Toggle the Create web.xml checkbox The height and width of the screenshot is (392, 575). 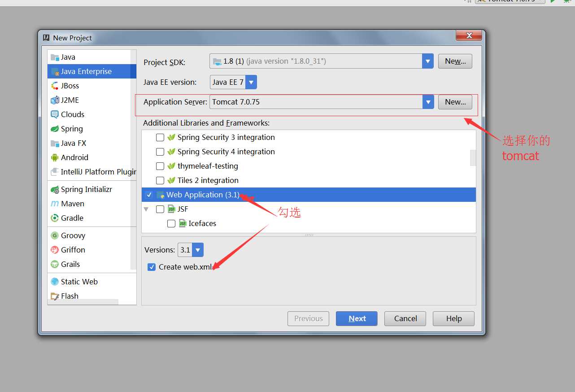[x=152, y=267]
